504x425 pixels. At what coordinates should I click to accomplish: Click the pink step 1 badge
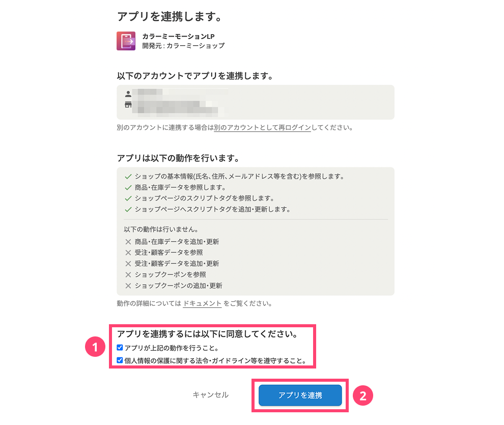[x=95, y=348]
